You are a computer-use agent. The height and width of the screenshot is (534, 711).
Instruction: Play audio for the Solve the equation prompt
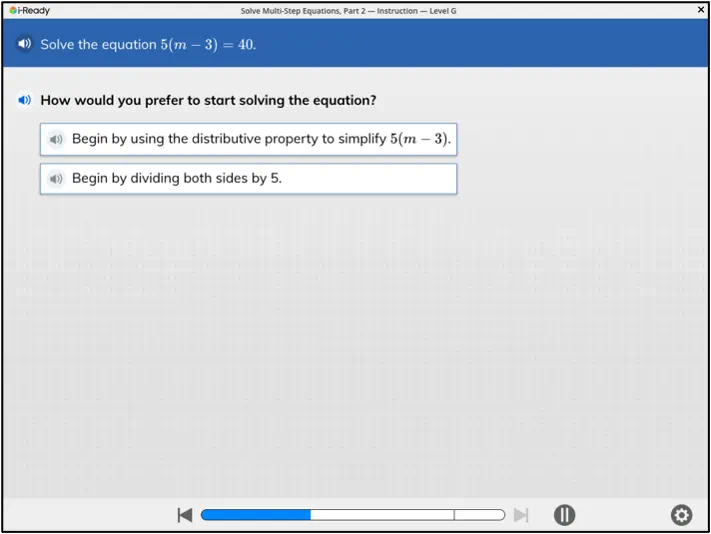25,44
